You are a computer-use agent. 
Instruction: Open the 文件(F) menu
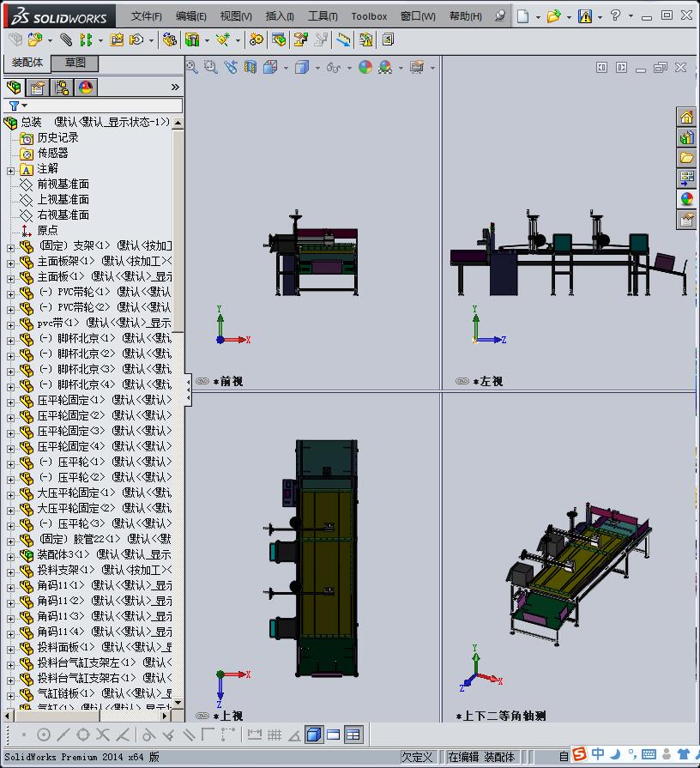(147, 16)
